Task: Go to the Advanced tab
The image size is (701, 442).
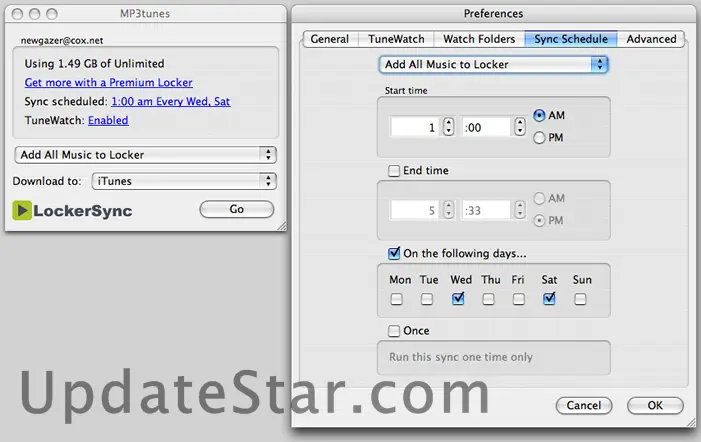Action: 651,39
